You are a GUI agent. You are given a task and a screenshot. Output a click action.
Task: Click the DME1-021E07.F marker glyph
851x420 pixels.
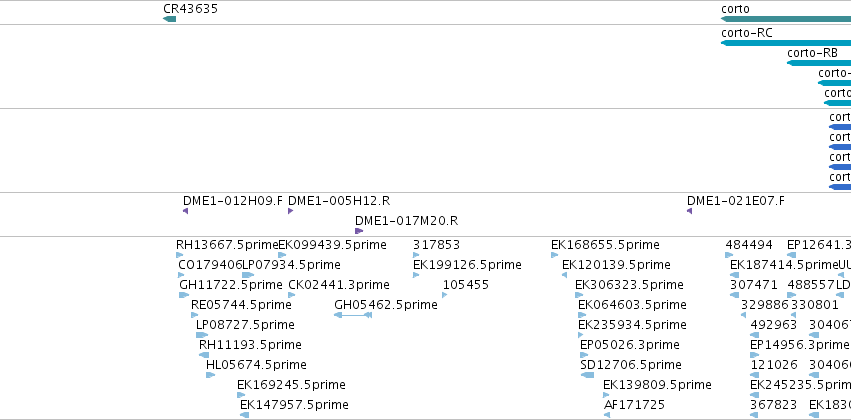[689, 211]
